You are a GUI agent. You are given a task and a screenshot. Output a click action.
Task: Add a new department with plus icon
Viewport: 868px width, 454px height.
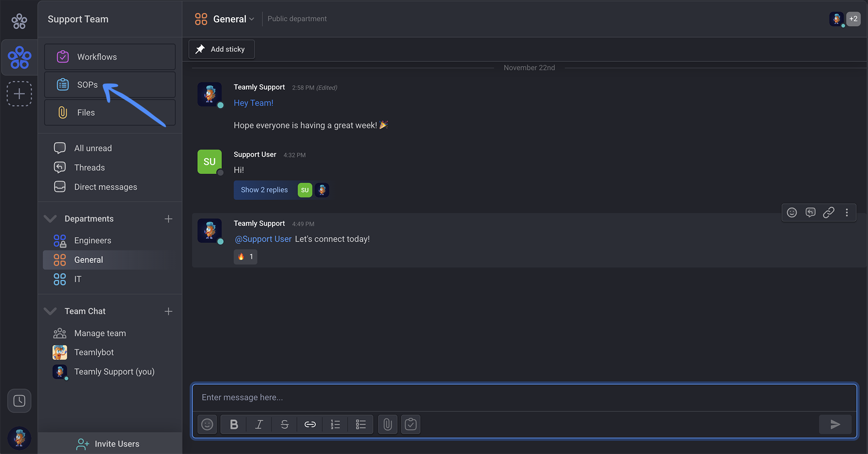point(169,219)
